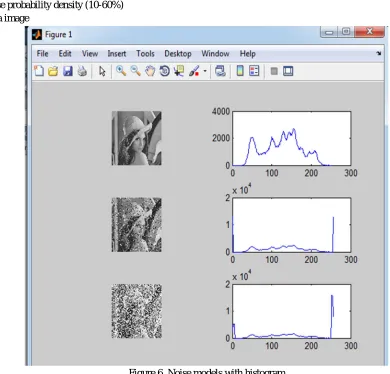Click the Open File folder icon
The image size is (390, 374).
[53, 71]
